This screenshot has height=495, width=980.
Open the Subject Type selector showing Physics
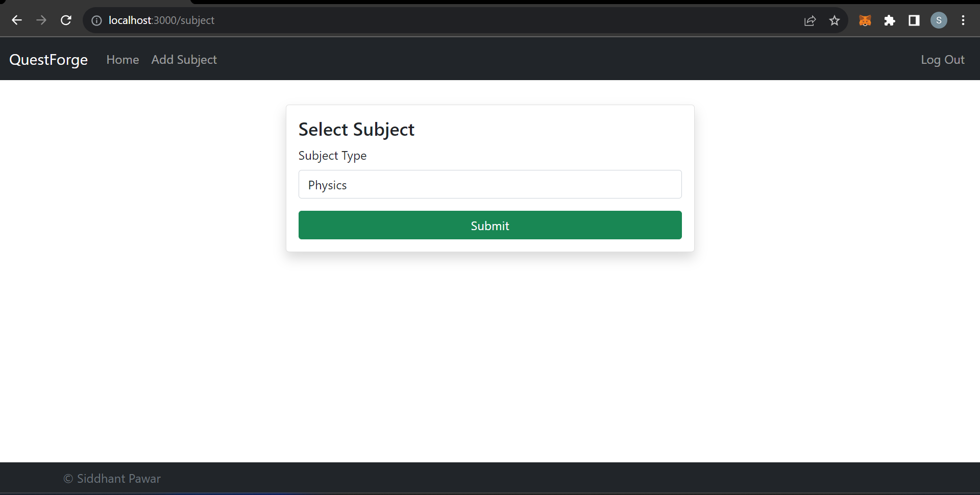489,184
